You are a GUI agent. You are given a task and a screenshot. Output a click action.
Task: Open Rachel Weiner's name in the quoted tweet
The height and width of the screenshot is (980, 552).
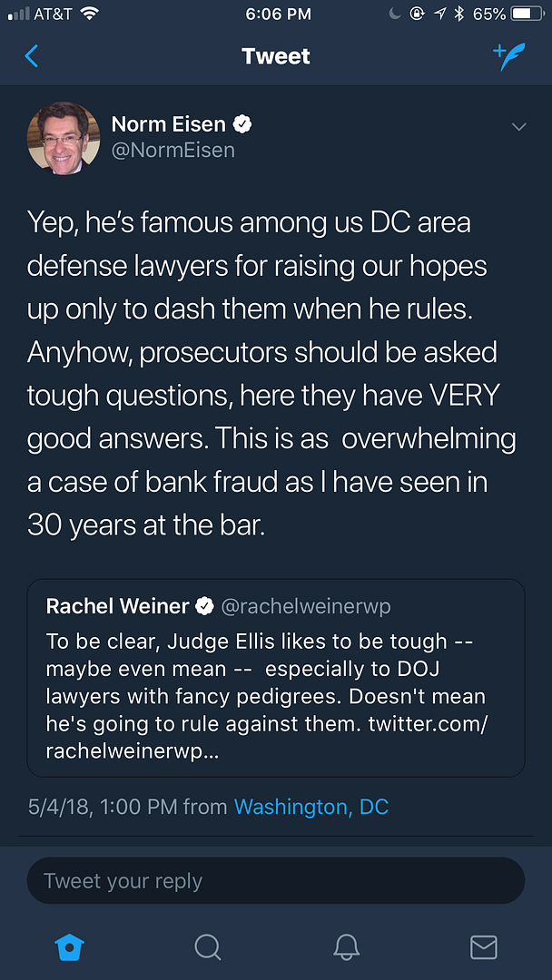click(x=117, y=606)
